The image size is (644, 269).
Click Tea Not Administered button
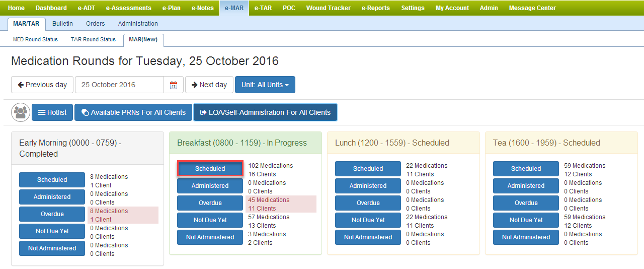(526, 237)
